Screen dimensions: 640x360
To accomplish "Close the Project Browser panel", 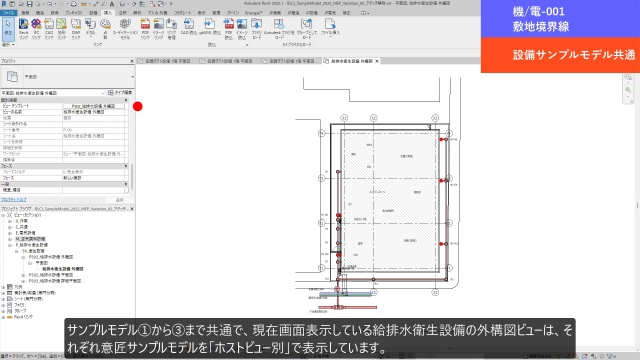I will click(x=131, y=209).
